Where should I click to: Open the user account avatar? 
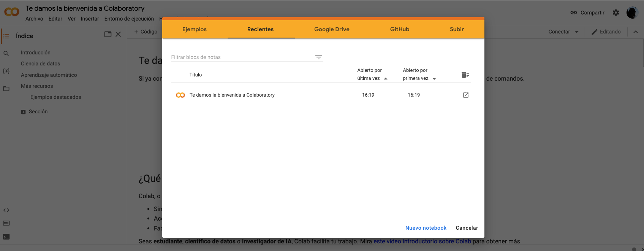(x=632, y=13)
